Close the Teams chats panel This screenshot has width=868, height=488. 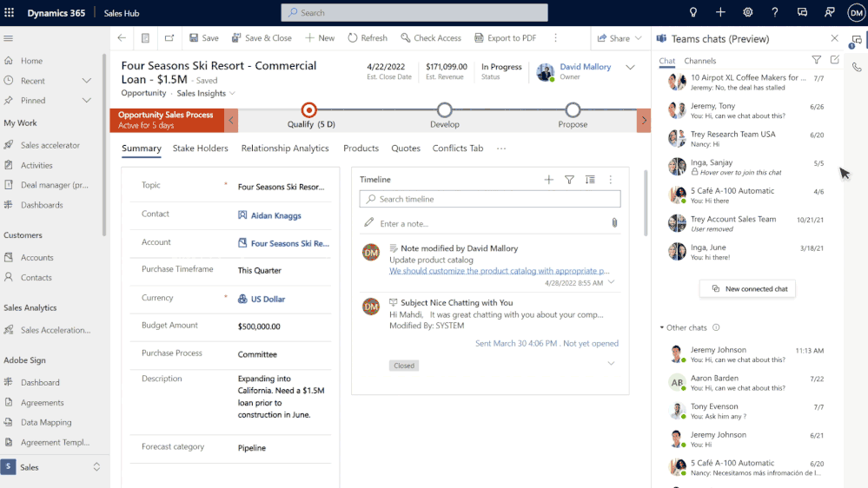tap(834, 38)
